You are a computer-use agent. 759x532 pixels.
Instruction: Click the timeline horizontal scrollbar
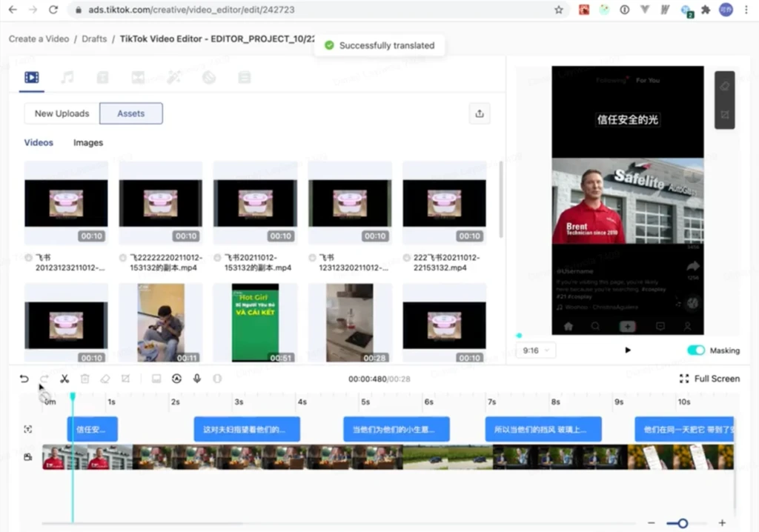[x=142, y=523]
